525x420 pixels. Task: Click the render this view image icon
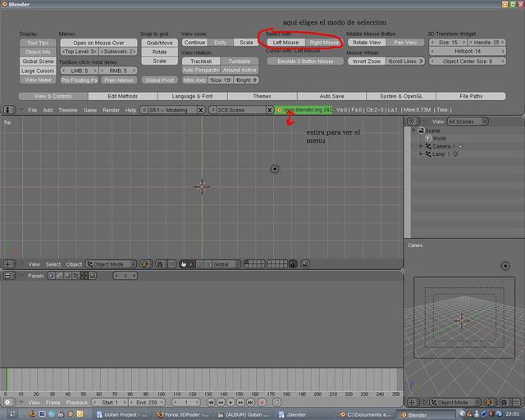305,264
